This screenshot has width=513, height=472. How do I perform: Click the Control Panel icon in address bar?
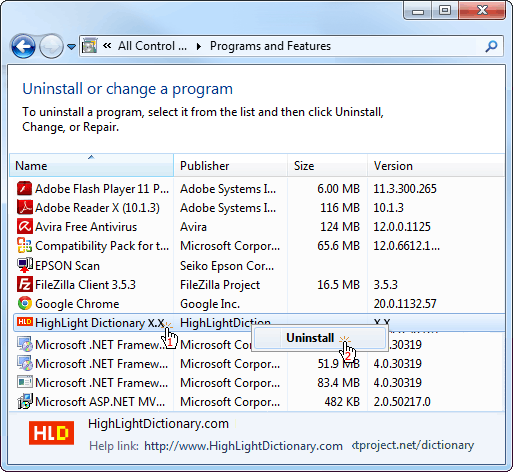point(89,46)
